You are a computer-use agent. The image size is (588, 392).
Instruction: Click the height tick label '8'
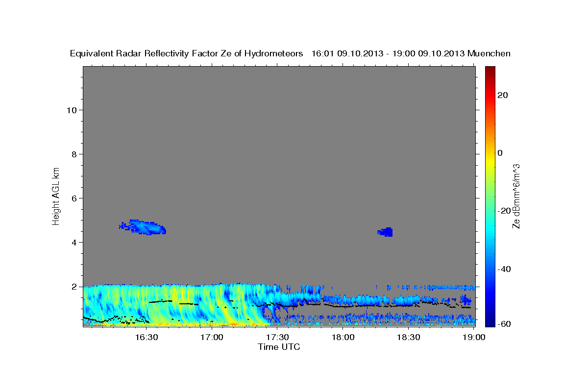pyautogui.click(x=73, y=154)
